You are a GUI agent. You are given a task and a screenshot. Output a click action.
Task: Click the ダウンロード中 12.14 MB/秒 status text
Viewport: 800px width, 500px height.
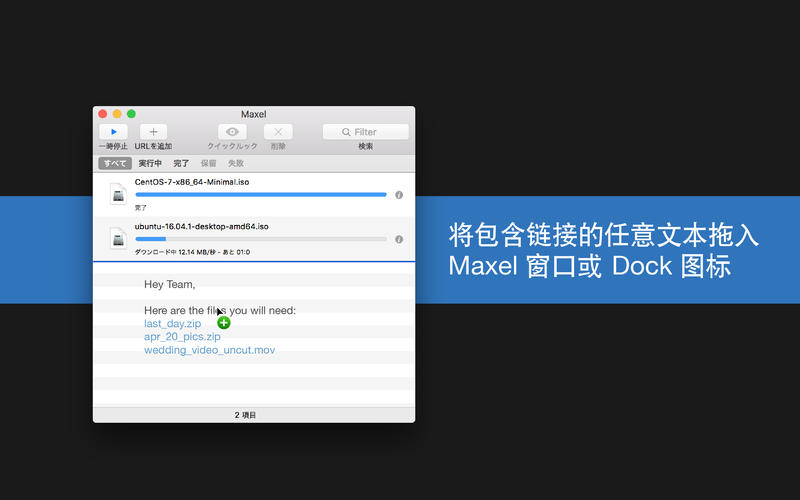[x=192, y=252]
